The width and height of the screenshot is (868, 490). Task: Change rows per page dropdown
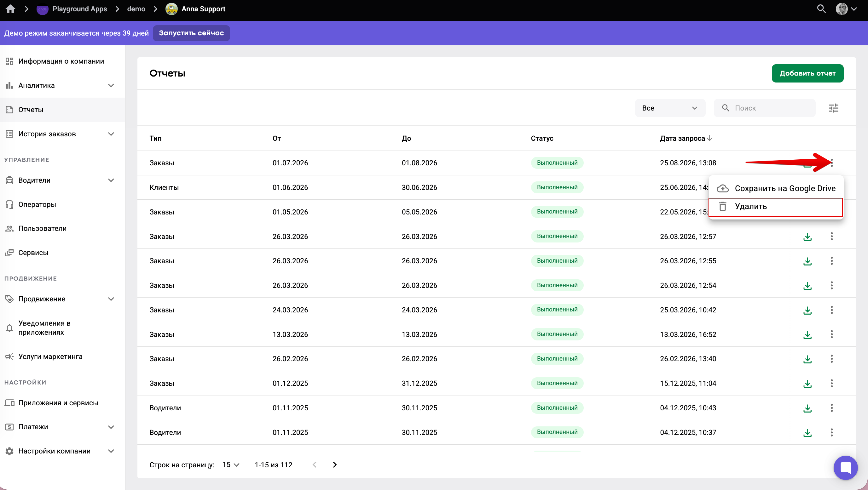click(231, 465)
